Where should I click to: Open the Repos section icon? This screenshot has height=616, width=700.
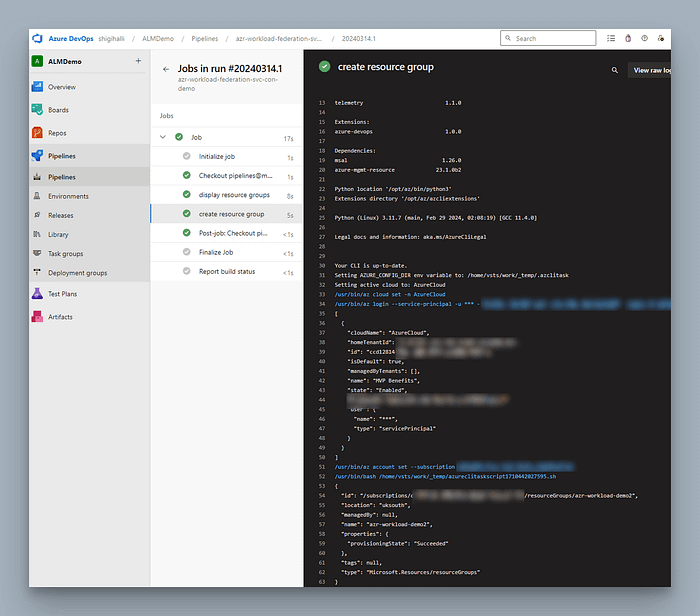pyautogui.click(x=38, y=133)
